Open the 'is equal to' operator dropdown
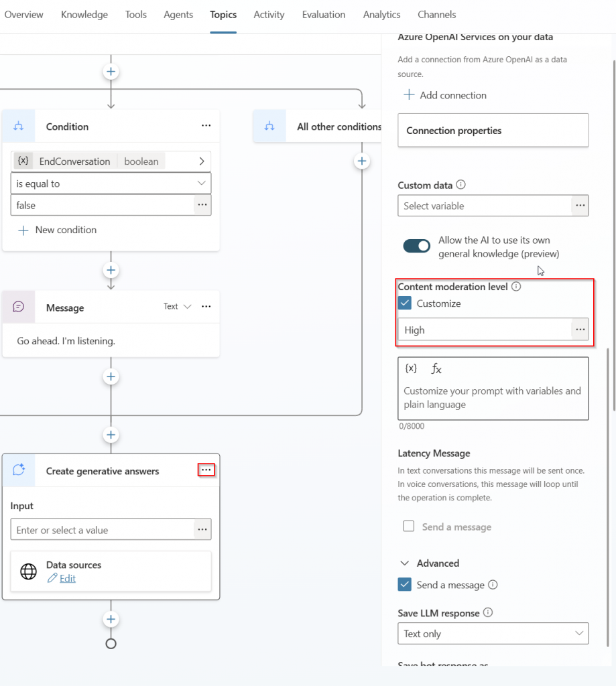The image size is (616, 686). coord(111,184)
